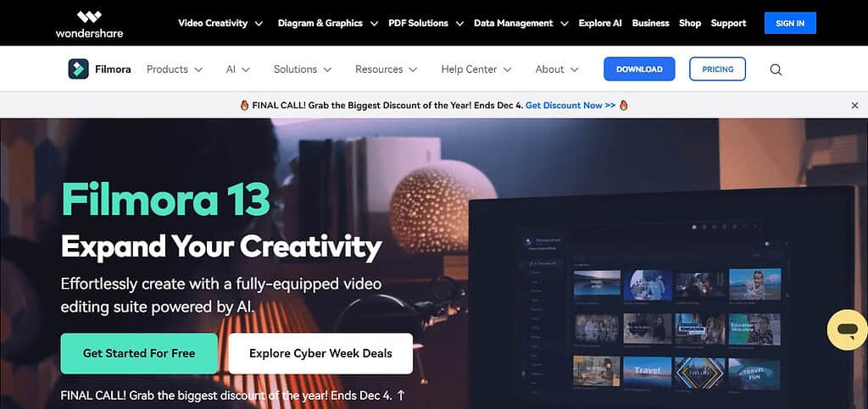
Task: Open the Help Center menu
Action: pos(476,69)
